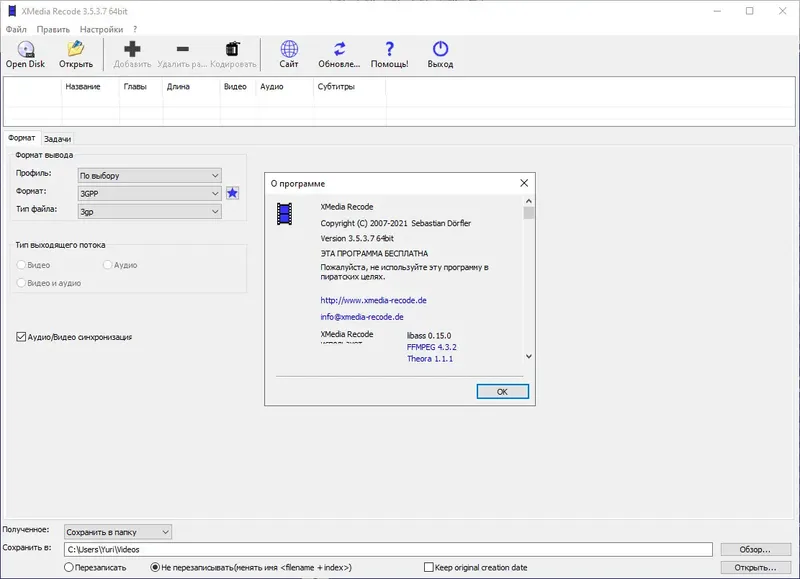800x579 pixels.
Task: Switch to the Задачи tab
Action: [57, 139]
